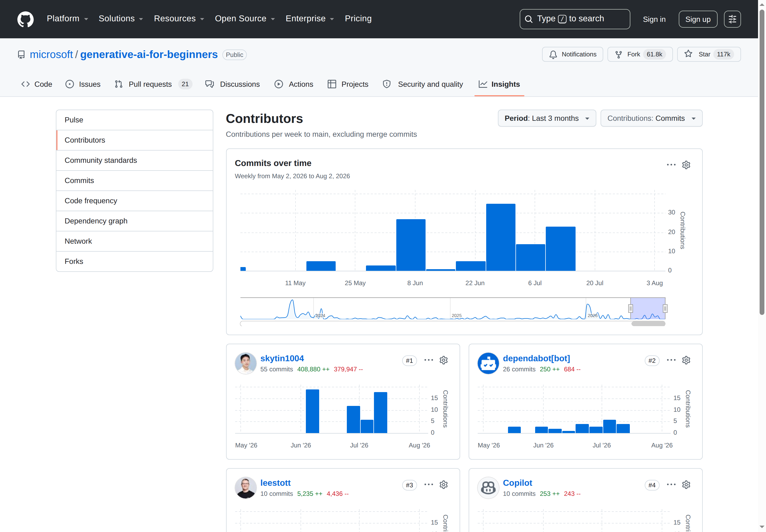Image resolution: width=766 pixels, height=532 pixels.
Task: Star the repository
Action: (x=709, y=54)
